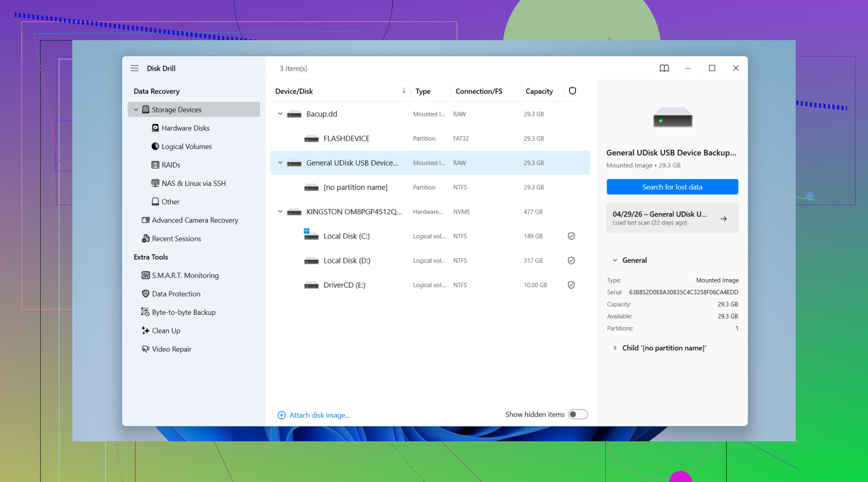Select the FLASHDEVICE partition row
The height and width of the screenshot is (482, 868).
(430, 138)
